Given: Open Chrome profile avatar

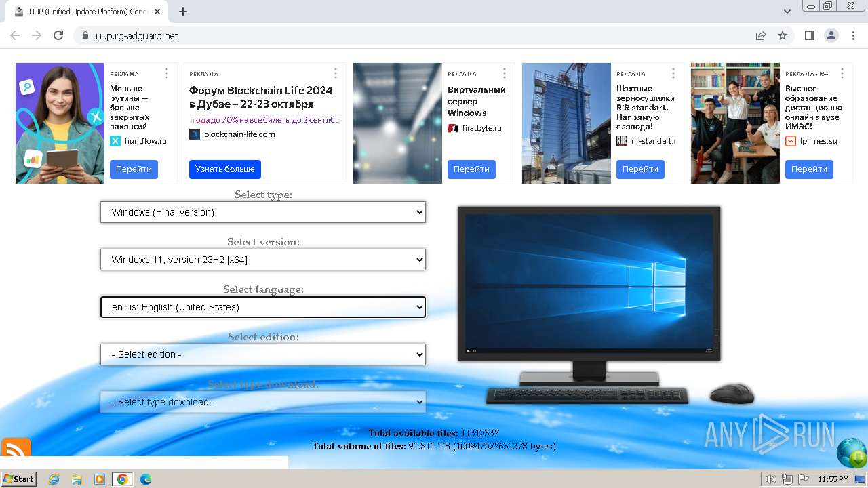Looking at the screenshot, I should click(x=831, y=35).
